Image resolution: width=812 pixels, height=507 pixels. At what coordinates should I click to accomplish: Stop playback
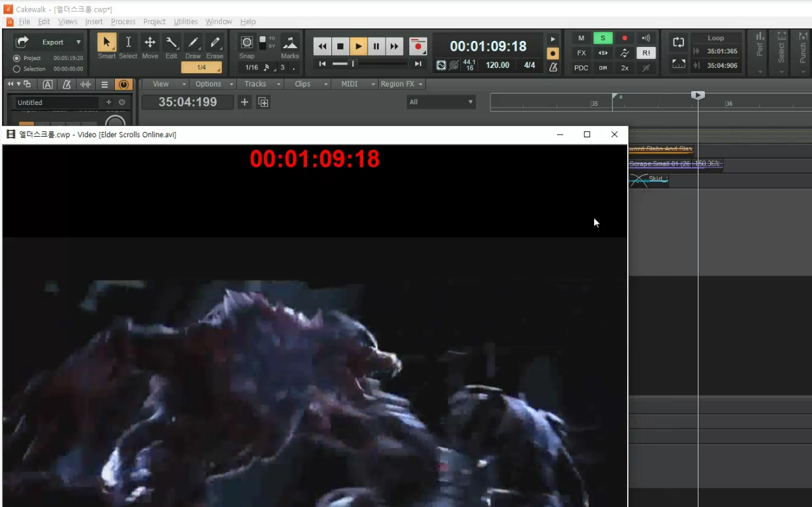340,46
